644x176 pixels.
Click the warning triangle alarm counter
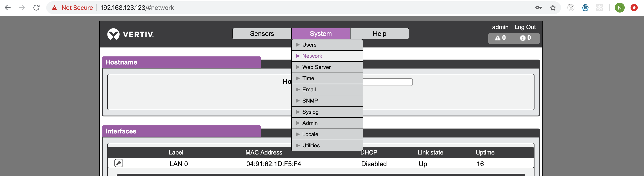pyautogui.click(x=500, y=38)
